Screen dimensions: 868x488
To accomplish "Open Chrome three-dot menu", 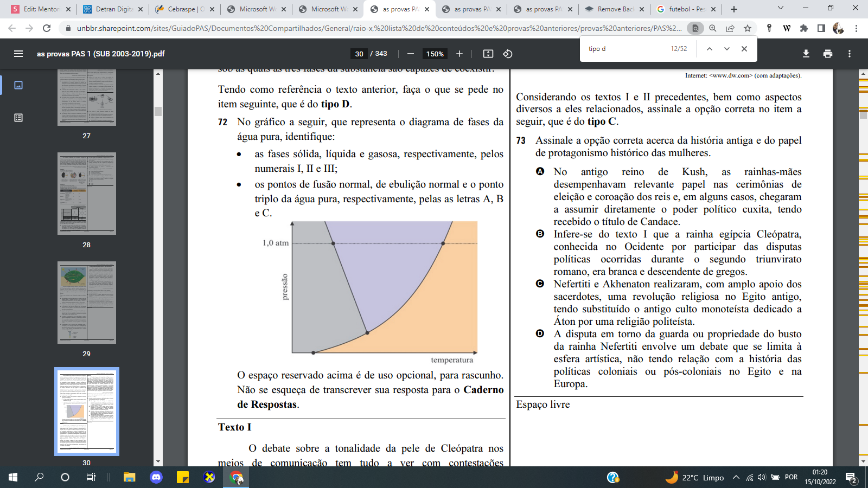I will pyautogui.click(x=856, y=28).
